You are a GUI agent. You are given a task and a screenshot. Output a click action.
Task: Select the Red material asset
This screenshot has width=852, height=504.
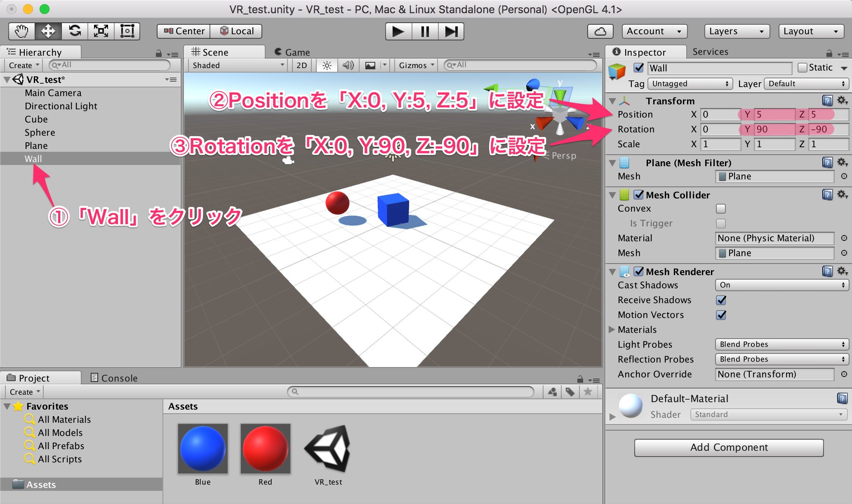click(x=265, y=449)
